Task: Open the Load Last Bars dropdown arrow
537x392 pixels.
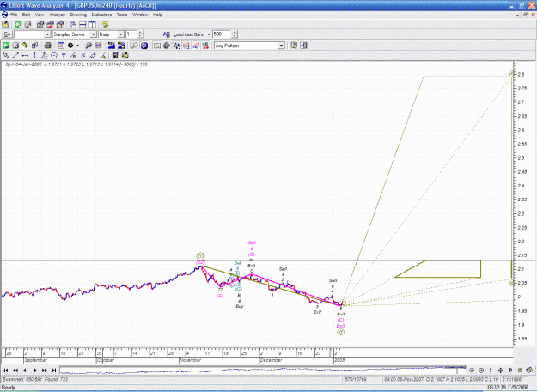Action: [x=209, y=34]
